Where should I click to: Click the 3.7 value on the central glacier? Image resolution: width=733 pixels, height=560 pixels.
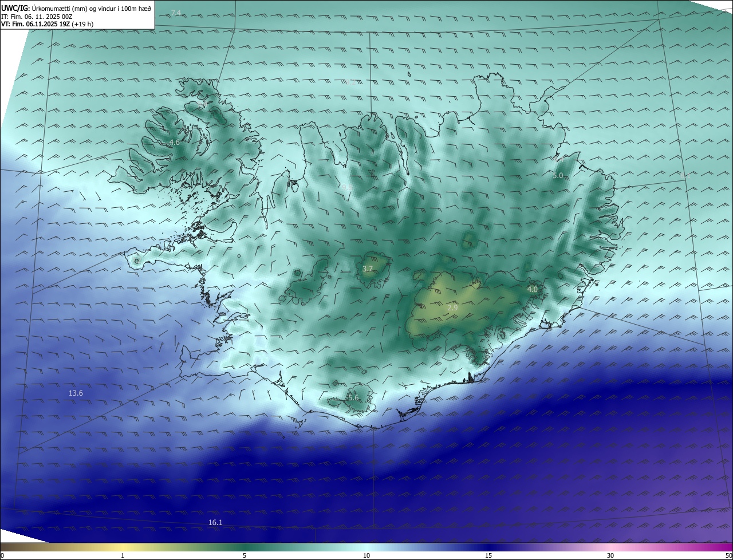368,269
